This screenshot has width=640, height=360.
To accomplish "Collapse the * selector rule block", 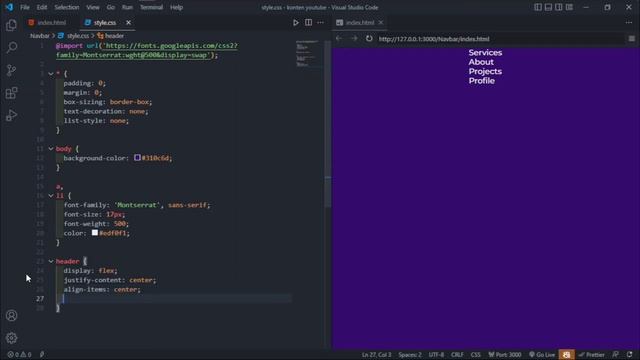I will [x=51, y=74].
